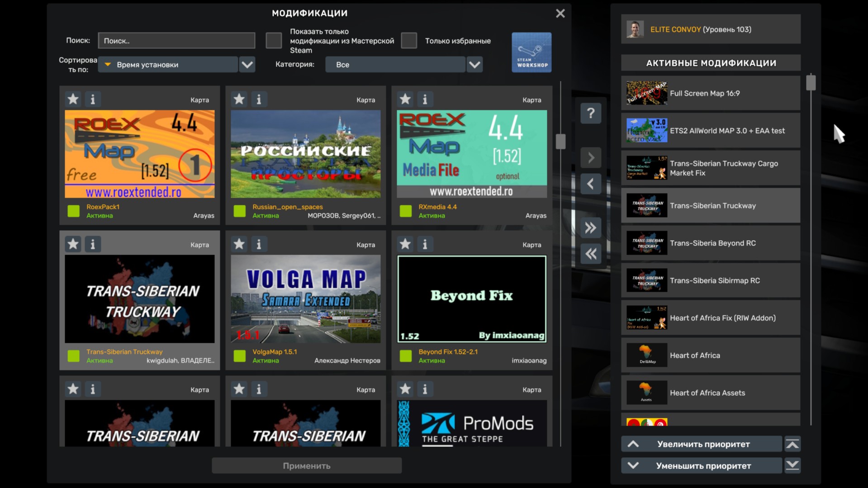Select Heart of Africa Assets active mod

[x=711, y=393]
